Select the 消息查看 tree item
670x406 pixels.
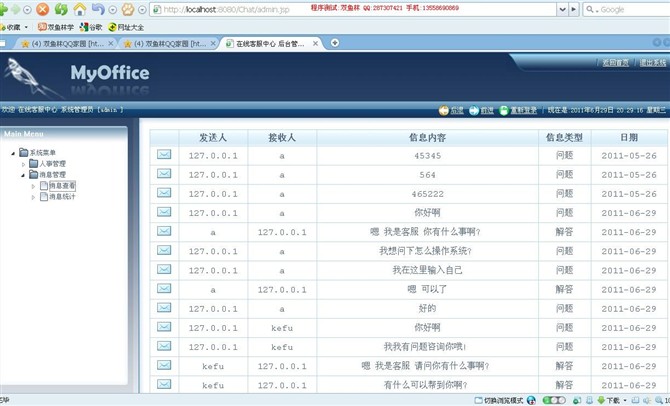point(62,186)
